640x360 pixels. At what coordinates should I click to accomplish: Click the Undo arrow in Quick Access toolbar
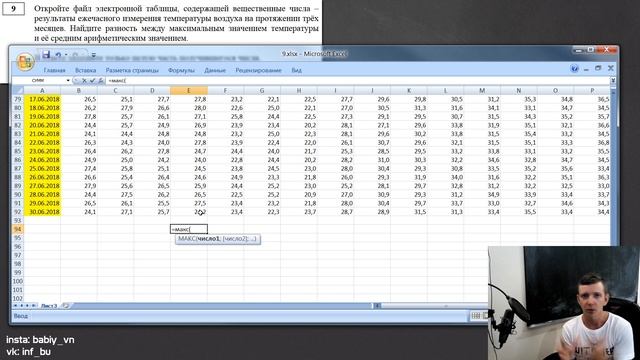pyautogui.click(x=58, y=55)
